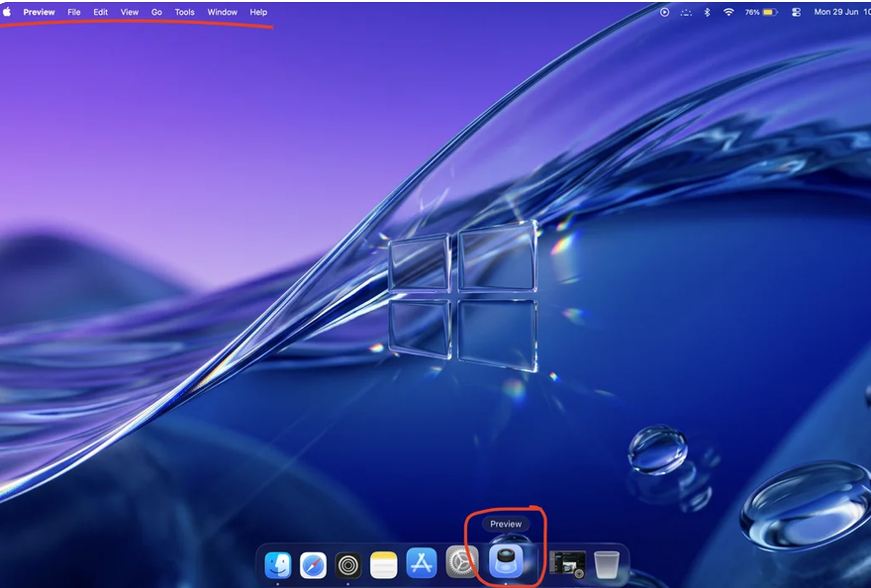The height and width of the screenshot is (588, 871).
Task: Click the keyboard brightness icon in menu bar
Action: tap(686, 12)
